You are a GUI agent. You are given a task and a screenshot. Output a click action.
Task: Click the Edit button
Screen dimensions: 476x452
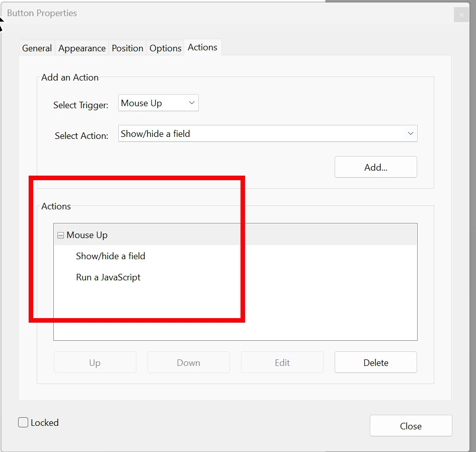tap(282, 362)
